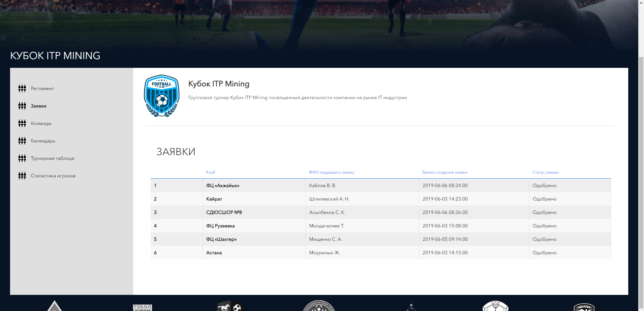
Task: Click the Шахтер club logo in footer
Action: point(584,307)
